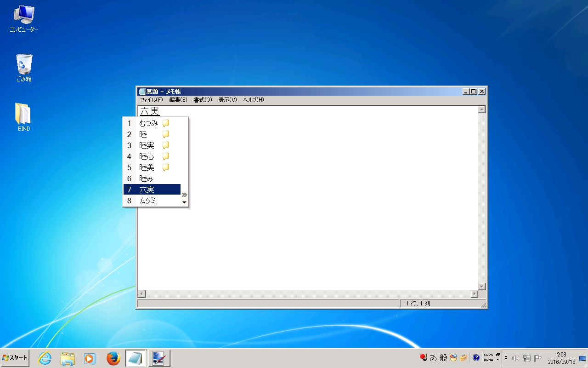588x368 pixels.
Task: Launch Windows Media Player from taskbar
Action: tap(90, 358)
